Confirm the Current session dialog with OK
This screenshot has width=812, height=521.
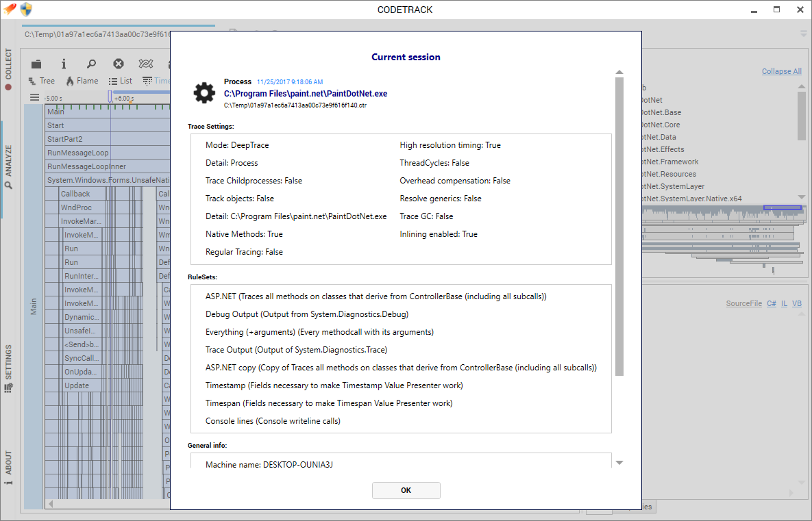point(406,490)
